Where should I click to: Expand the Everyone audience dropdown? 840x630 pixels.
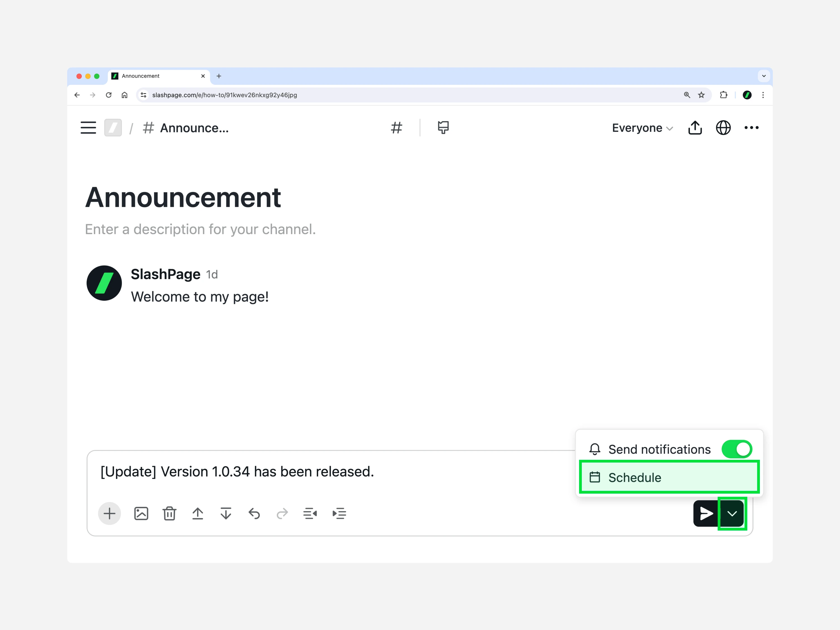(x=642, y=128)
